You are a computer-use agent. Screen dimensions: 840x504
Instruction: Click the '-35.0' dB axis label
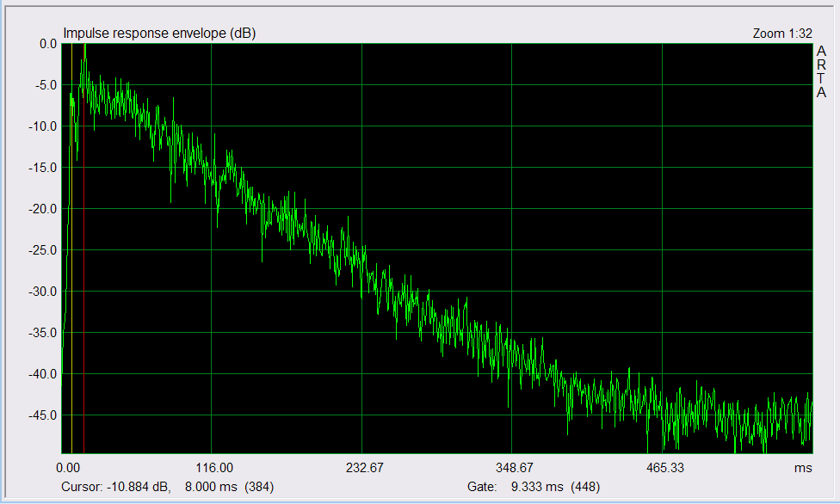pyautogui.click(x=42, y=333)
